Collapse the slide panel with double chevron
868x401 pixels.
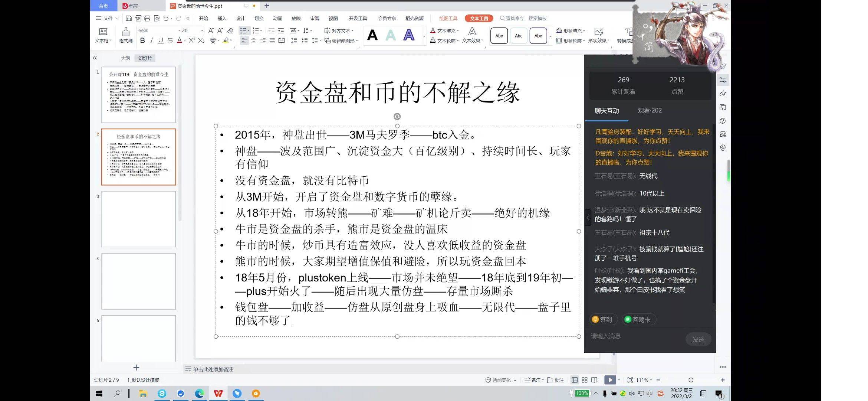coord(95,58)
